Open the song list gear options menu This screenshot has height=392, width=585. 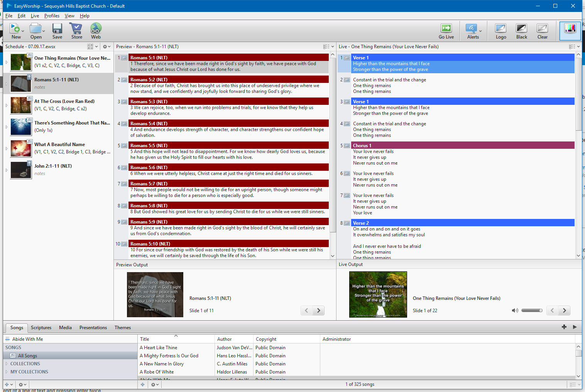[155, 384]
